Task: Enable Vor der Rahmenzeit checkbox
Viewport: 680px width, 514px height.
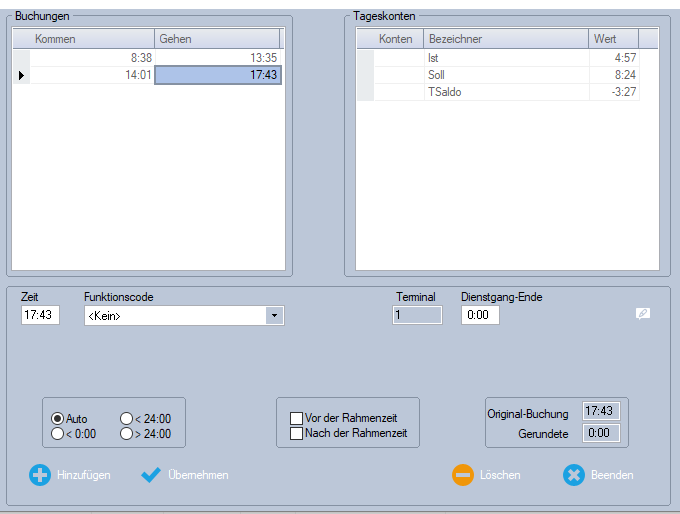Action: [x=296, y=418]
